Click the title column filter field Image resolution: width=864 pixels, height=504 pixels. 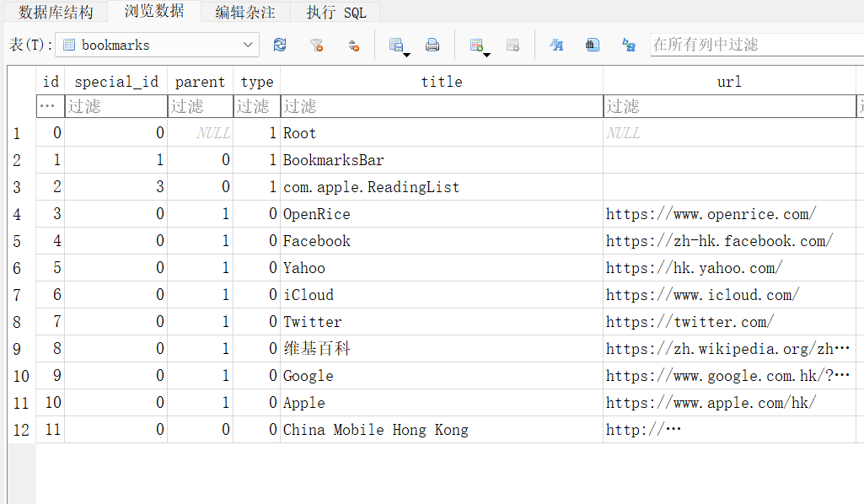tap(442, 106)
